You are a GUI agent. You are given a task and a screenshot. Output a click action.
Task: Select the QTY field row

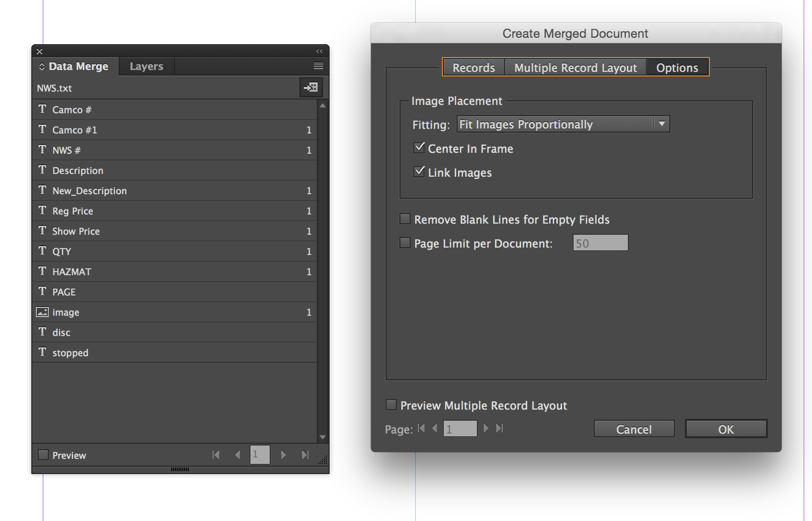pos(175,251)
